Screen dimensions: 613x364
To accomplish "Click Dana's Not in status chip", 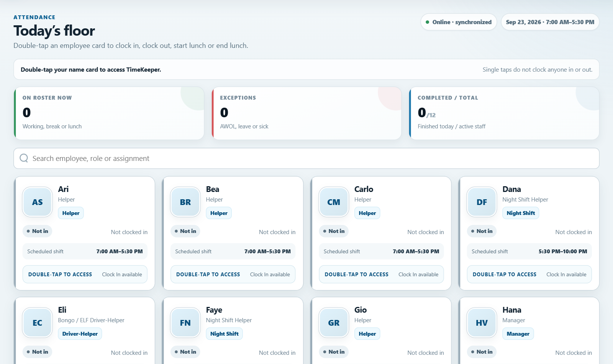I will (x=482, y=231).
